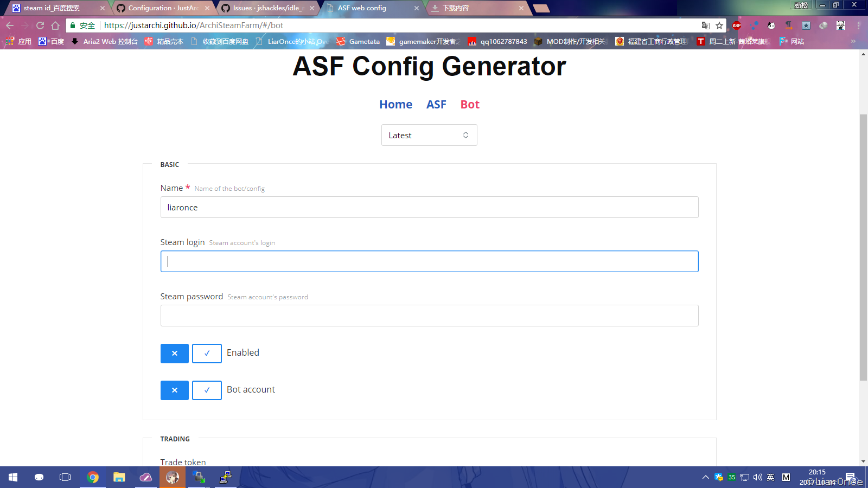The image size is (868, 488).
Task: Go back with the browser back arrow
Action: coord(10,25)
